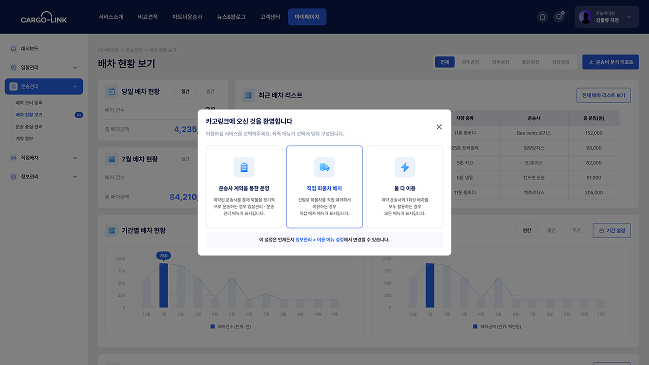Viewport: 649px width, 365px height.
Task: Toggle 당일 배차 현황 to the second period option
Action: click(210, 91)
